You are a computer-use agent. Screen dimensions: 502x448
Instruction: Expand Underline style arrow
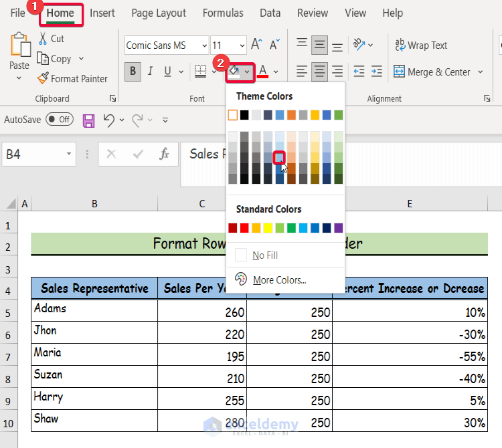point(181,72)
